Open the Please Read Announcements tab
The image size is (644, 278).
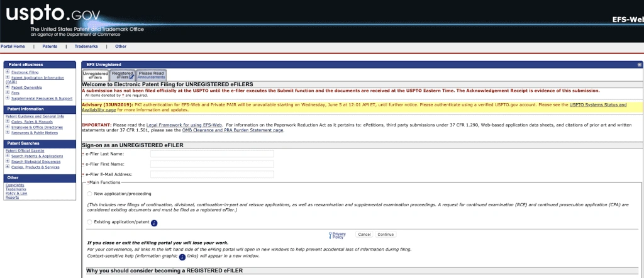(x=151, y=75)
